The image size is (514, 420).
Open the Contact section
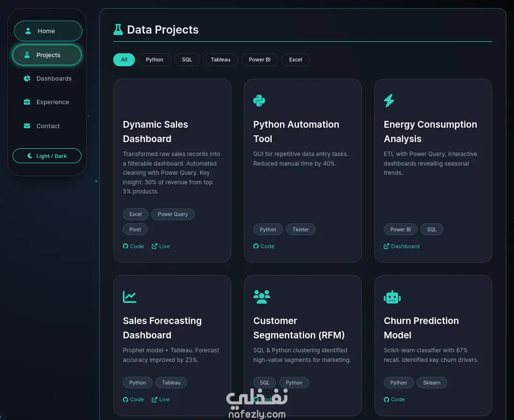coord(47,126)
